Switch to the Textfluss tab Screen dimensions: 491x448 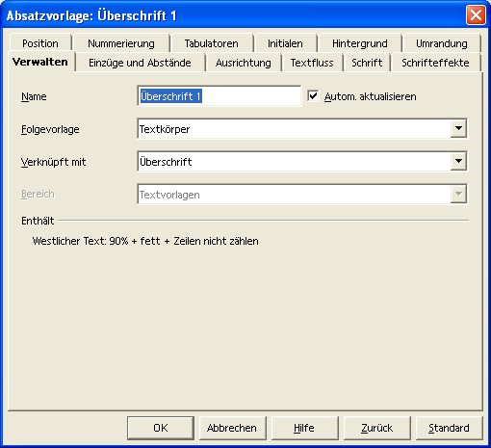pyautogui.click(x=312, y=63)
